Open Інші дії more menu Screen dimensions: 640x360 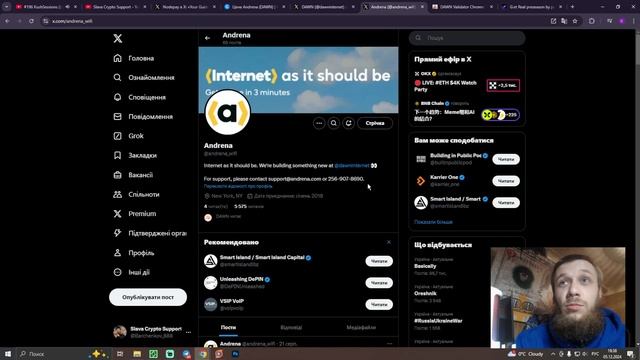point(131,272)
